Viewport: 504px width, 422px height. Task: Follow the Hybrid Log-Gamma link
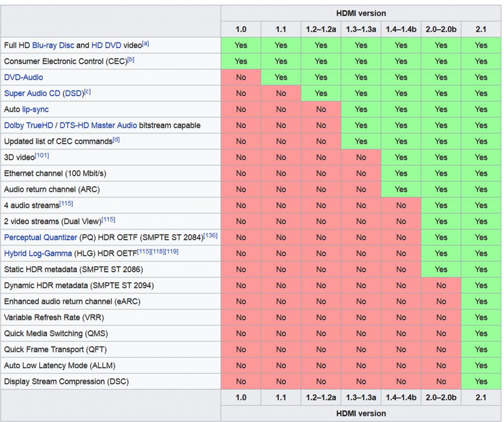click(38, 254)
